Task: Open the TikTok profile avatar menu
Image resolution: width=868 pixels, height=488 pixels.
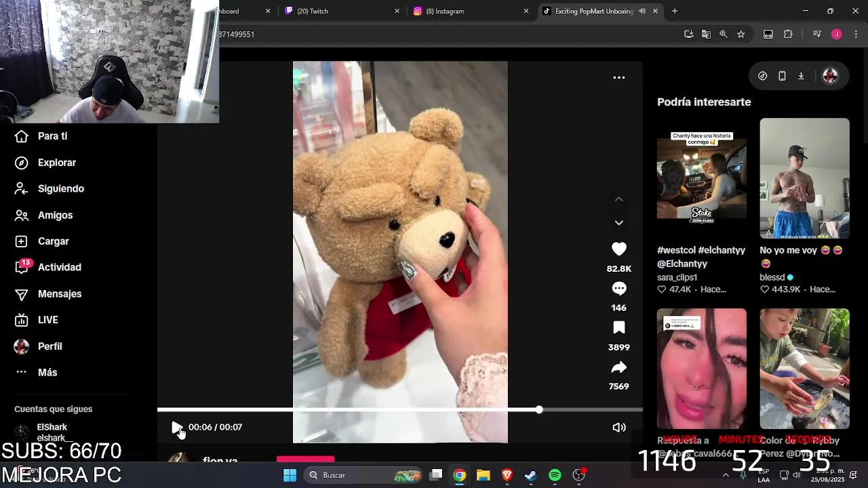Action: coord(830,76)
